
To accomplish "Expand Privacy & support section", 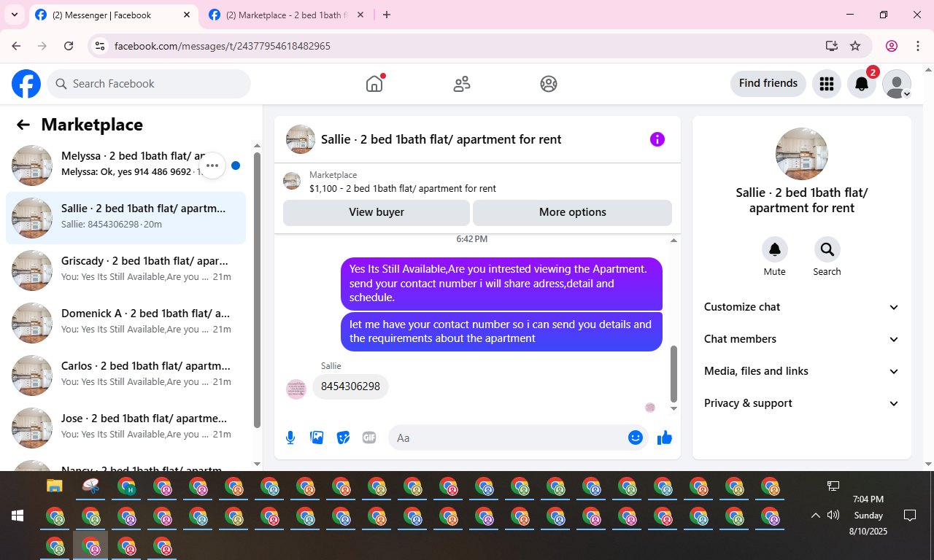I will 801,403.
